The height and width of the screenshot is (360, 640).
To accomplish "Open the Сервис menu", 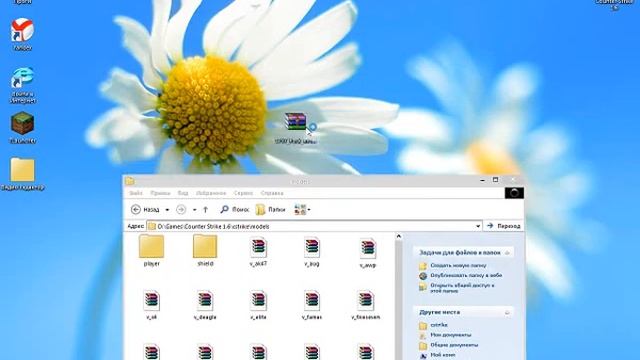I will tap(243, 193).
